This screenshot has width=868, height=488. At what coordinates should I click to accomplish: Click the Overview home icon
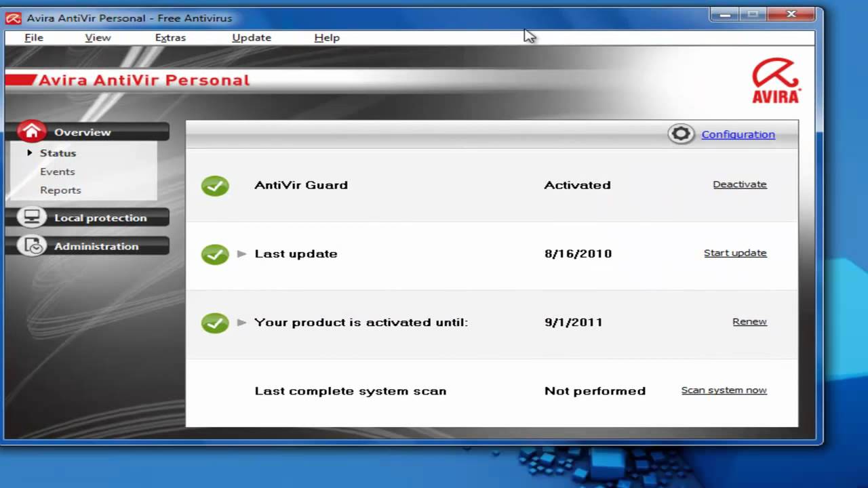[x=32, y=131]
